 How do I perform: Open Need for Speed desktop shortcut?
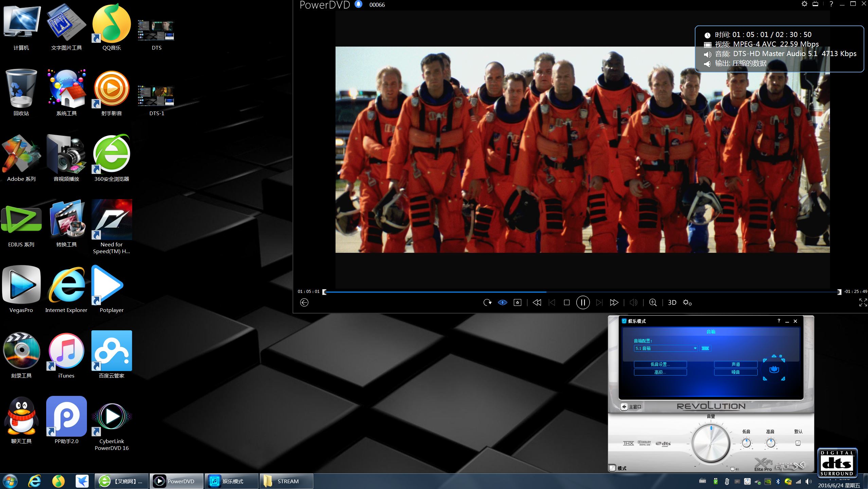pyautogui.click(x=111, y=227)
